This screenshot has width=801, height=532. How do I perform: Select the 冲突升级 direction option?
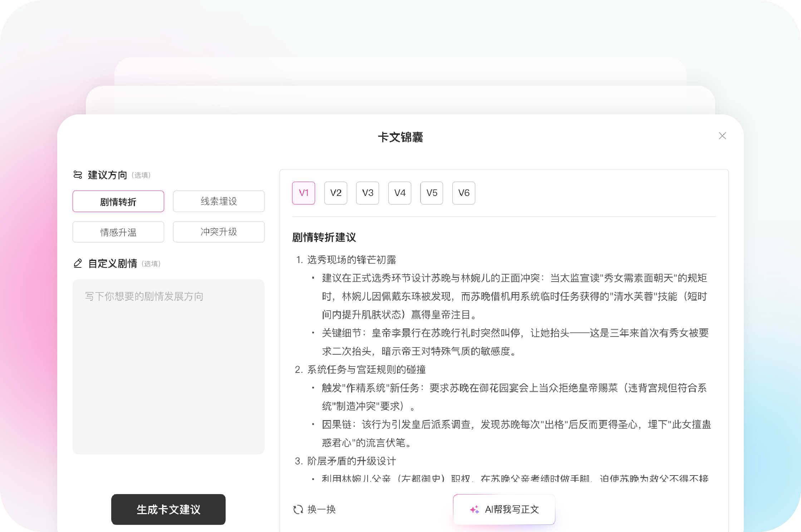point(219,232)
